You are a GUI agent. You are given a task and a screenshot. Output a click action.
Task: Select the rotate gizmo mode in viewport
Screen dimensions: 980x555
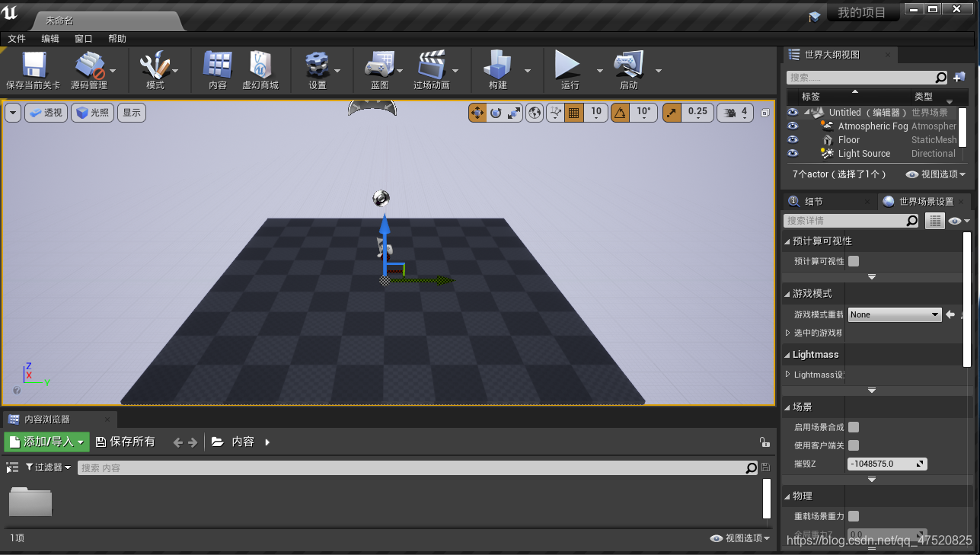[496, 113]
